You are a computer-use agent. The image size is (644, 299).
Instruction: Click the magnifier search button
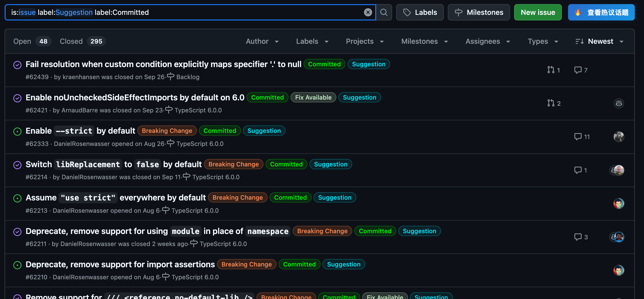(x=384, y=12)
